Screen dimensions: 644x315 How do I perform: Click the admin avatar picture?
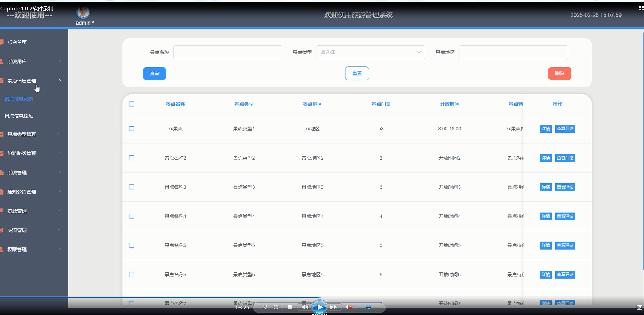[x=83, y=12]
